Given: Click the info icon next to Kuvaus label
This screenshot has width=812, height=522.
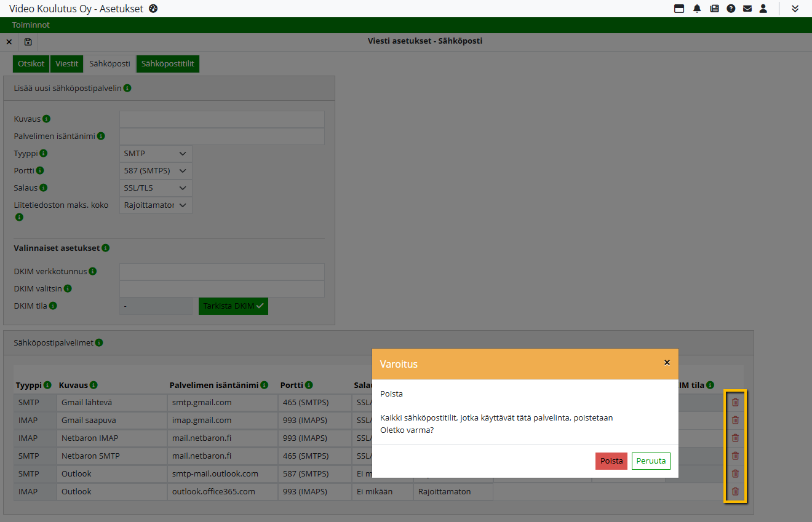Looking at the screenshot, I should click(47, 119).
